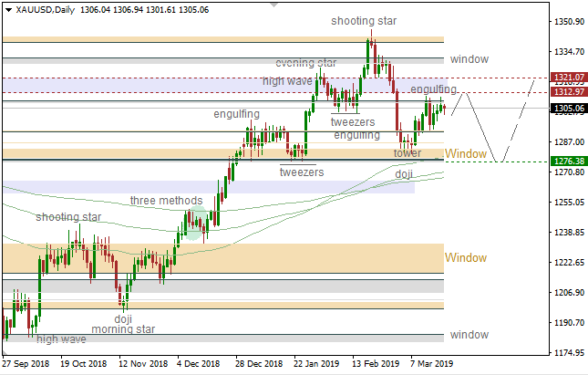This screenshot has width=588, height=375.
Task: Click the red 1312.97 price tag
Action: [x=569, y=91]
